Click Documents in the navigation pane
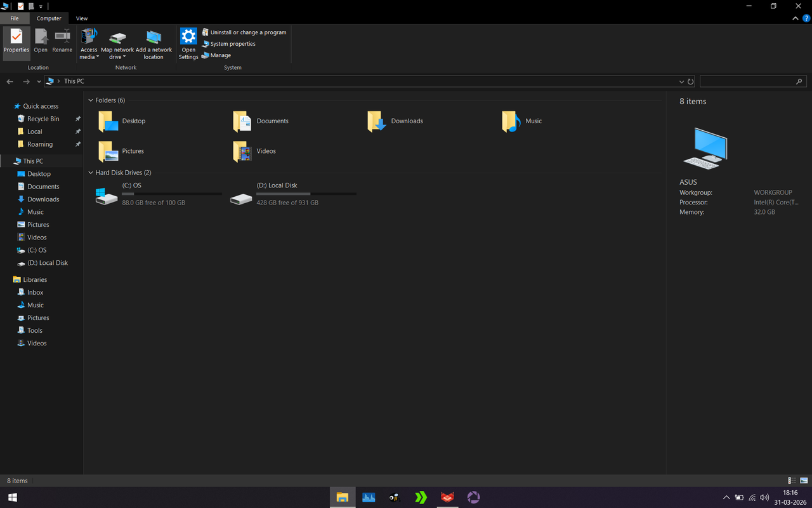Image resolution: width=812 pixels, height=508 pixels. (x=43, y=187)
